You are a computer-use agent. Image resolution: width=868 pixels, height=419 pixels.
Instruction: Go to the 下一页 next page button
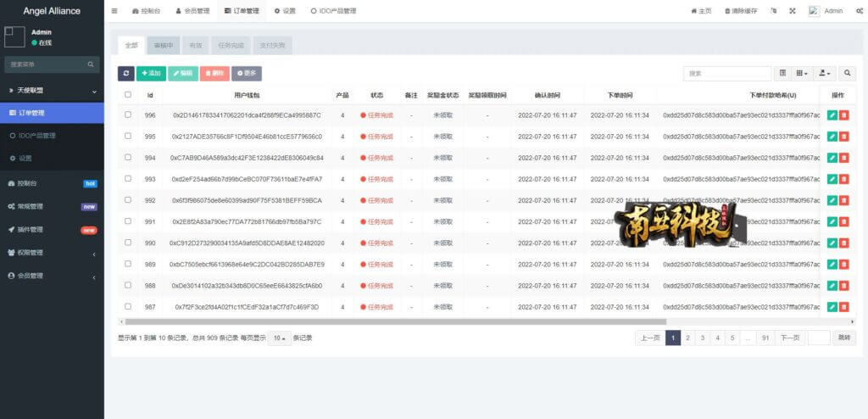pyautogui.click(x=789, y=338)
